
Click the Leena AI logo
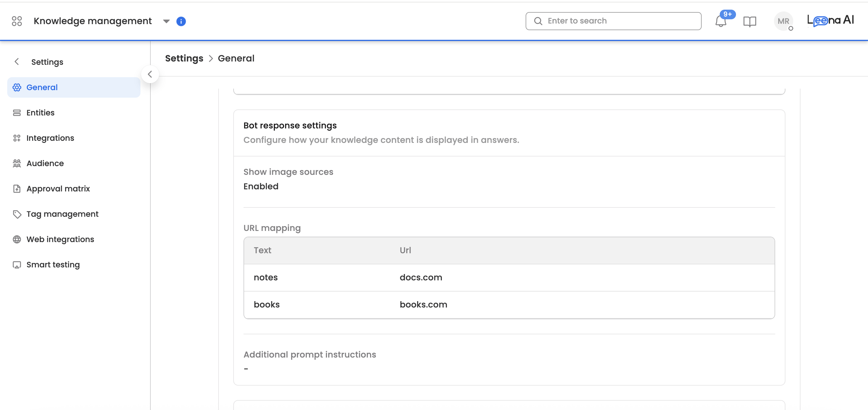830,20
